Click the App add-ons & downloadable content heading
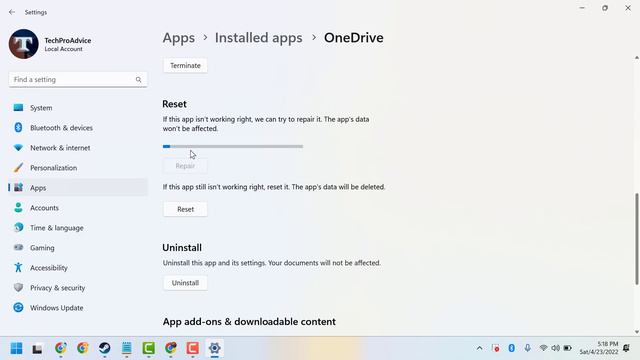 (249, 322)
